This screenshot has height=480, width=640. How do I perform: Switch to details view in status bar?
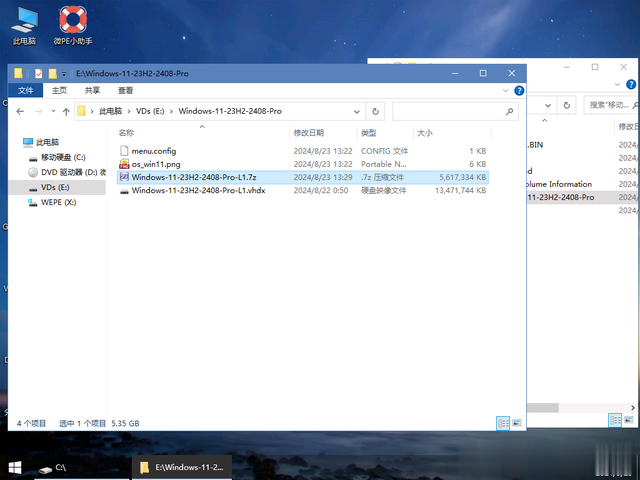click(x=503, y=423)
